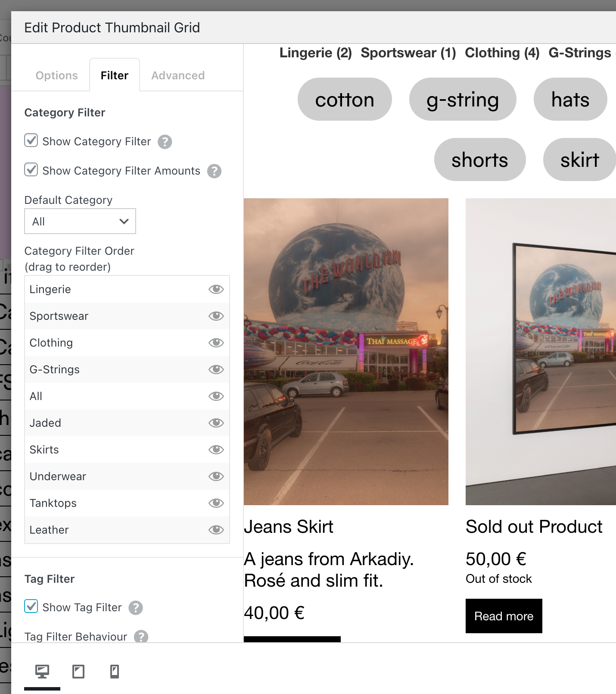The width and height of the screenshot is (616, 694).
Task: Open the Options tab
Action: pos(56,75)
